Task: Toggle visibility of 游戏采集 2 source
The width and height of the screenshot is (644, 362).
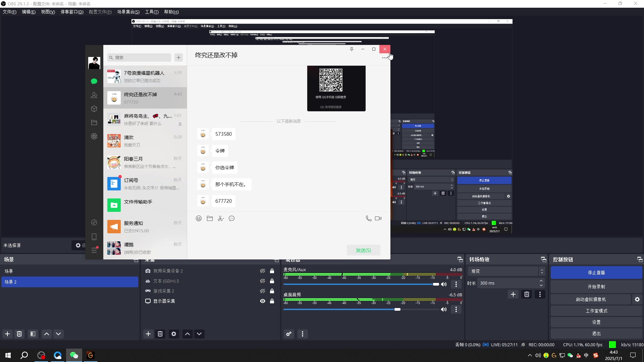Action: [x=263, y=291]
